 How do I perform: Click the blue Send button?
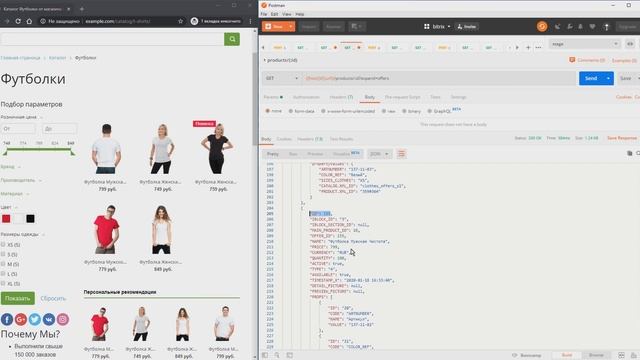[591, 78]
